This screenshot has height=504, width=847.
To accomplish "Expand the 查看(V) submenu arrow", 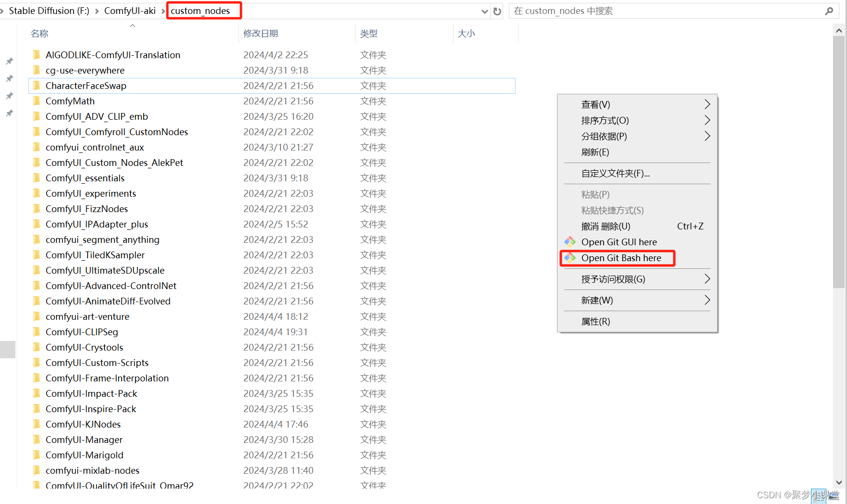I will pos(707,104).
